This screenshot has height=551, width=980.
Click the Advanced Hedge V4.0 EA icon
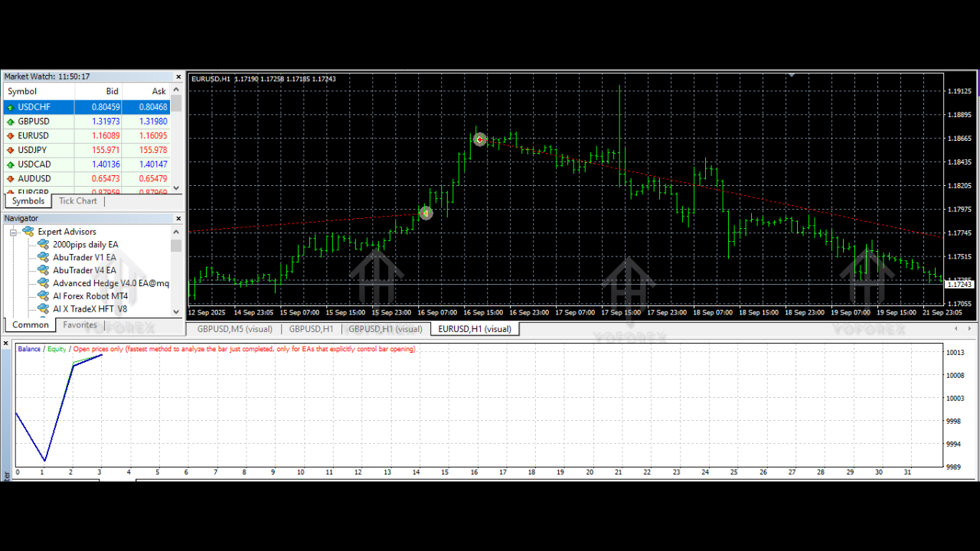pos(43,283)
